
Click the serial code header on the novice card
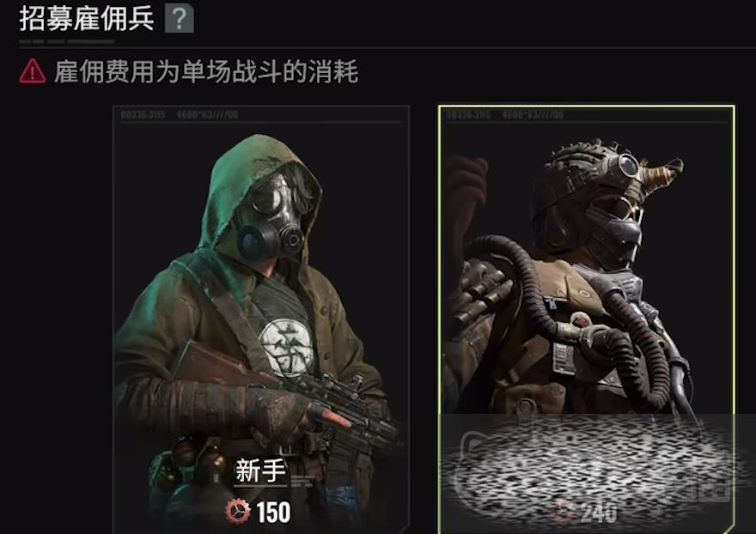tap(180, 115)
